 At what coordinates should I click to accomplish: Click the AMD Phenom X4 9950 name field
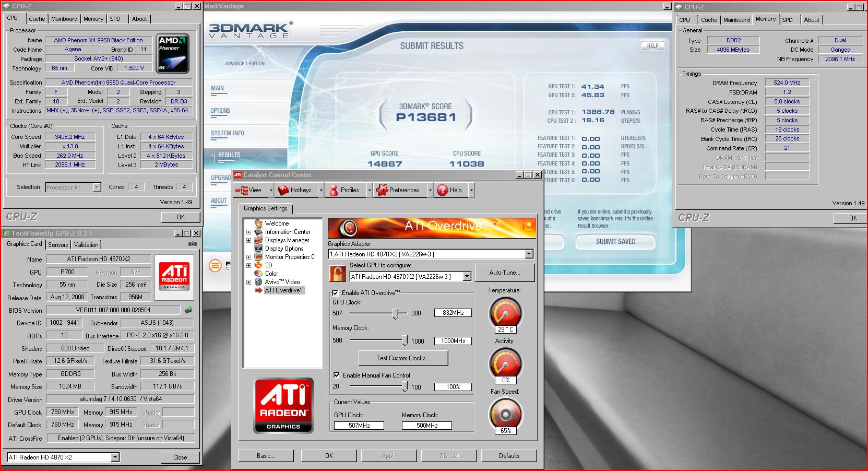[99, 40]
